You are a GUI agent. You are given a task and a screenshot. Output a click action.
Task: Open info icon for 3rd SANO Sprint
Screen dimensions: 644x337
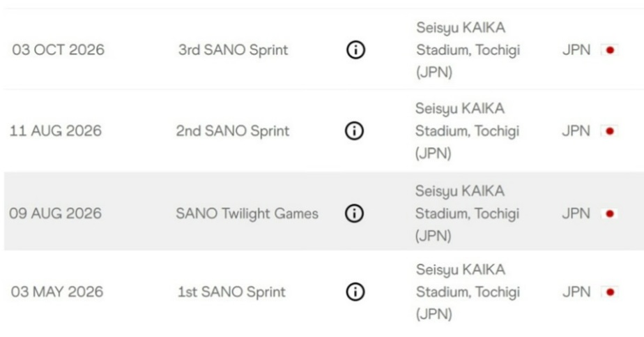tap(355, 50)
